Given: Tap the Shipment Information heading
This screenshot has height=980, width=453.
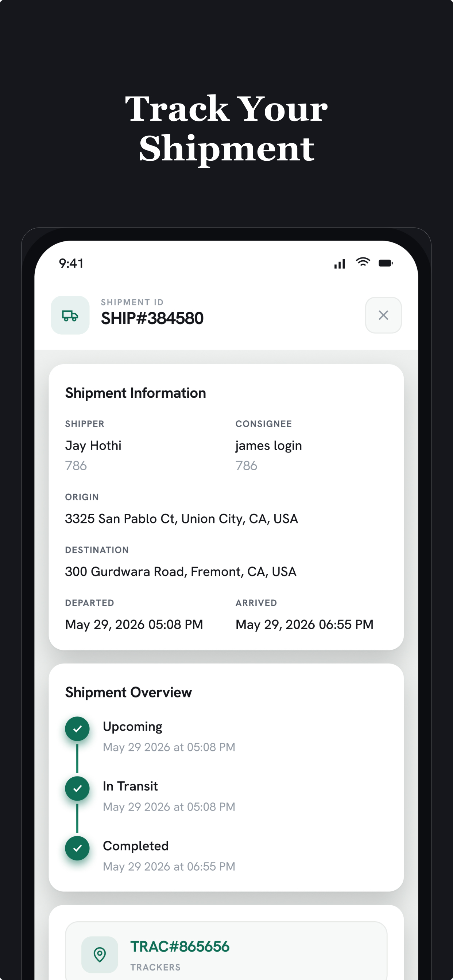Looking at the screenshot, I should click(136, 393).
